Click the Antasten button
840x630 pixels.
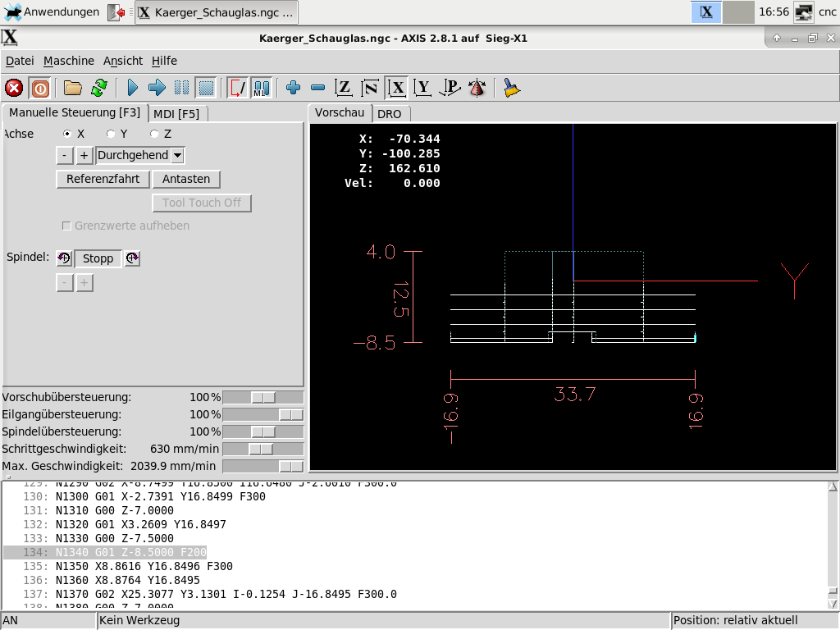click(x=186, y=179)
